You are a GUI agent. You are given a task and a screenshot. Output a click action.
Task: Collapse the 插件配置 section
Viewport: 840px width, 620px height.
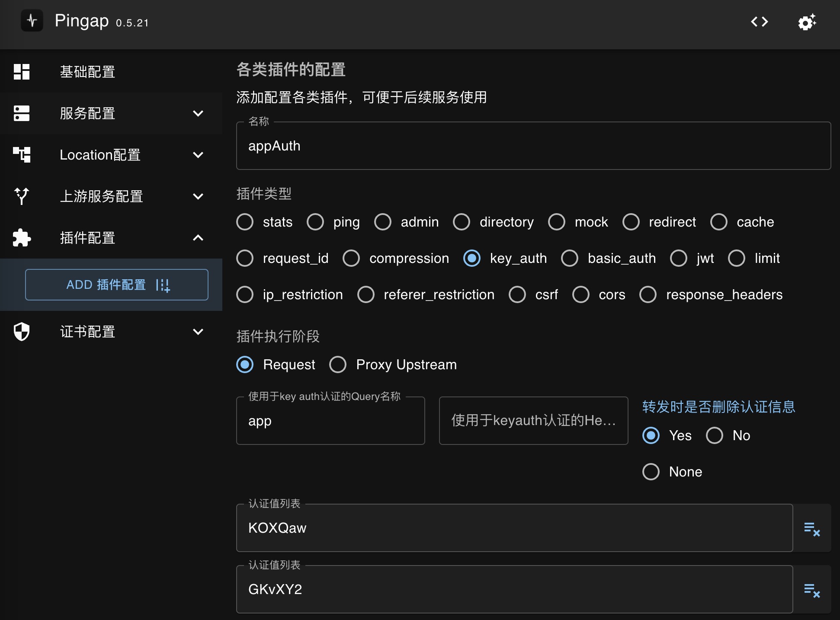click(x=200, y=238)
